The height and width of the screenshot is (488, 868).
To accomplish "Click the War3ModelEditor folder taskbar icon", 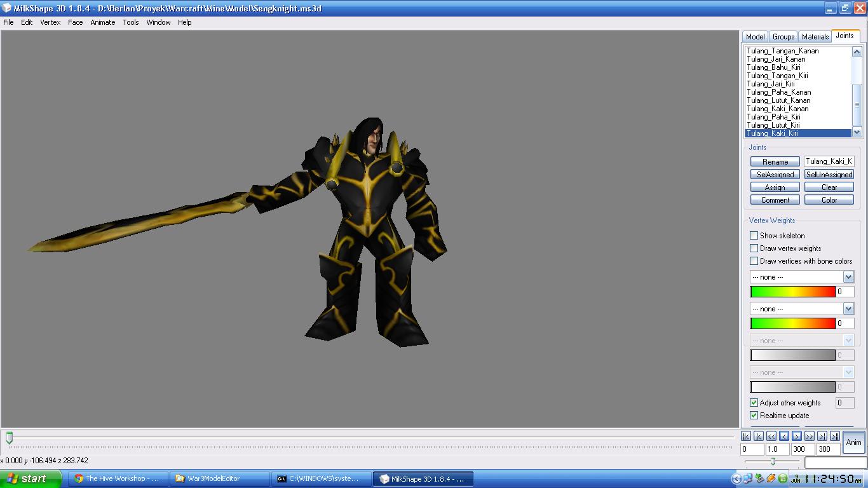I will pos(180,478).
